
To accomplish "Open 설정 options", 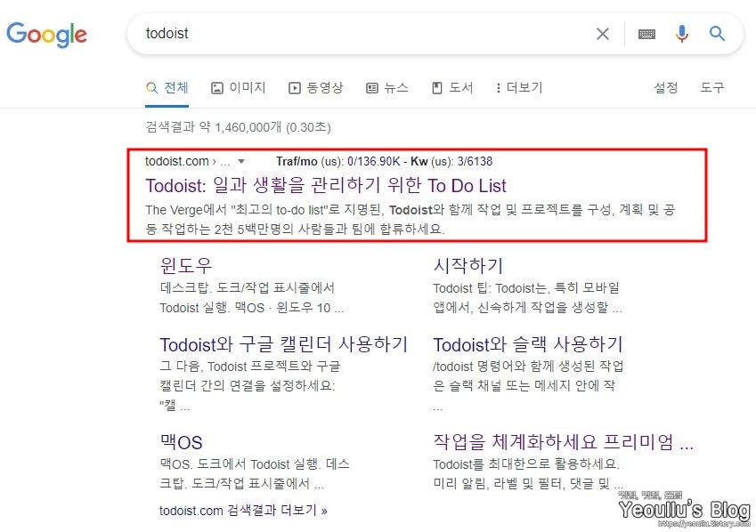I will coord(665,88).
